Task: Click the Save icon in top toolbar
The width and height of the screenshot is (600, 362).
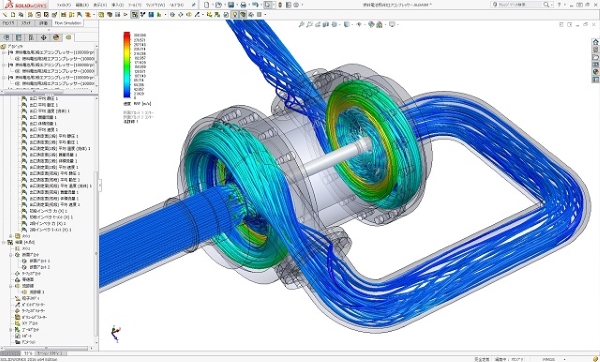Action: pyautogui.click(x=231, y=5)
